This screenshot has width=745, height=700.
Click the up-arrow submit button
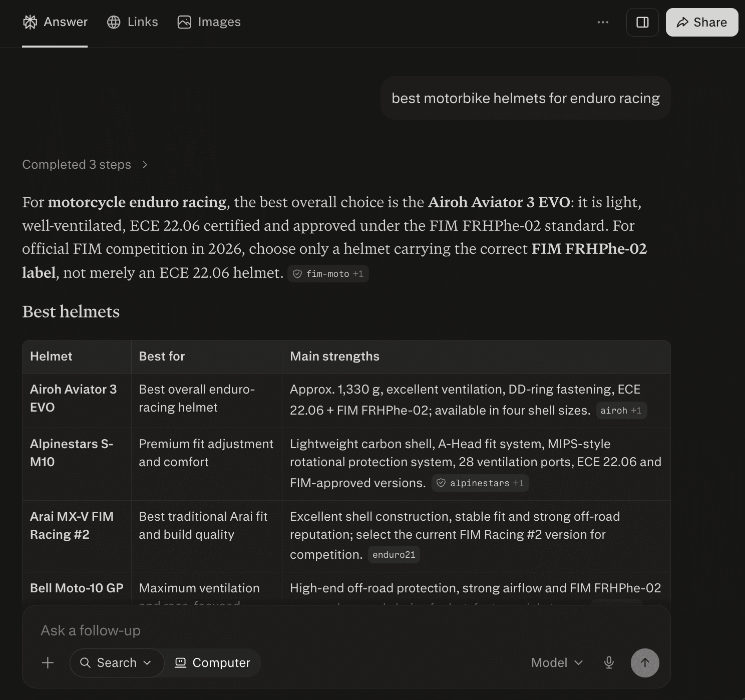[645, 663]
